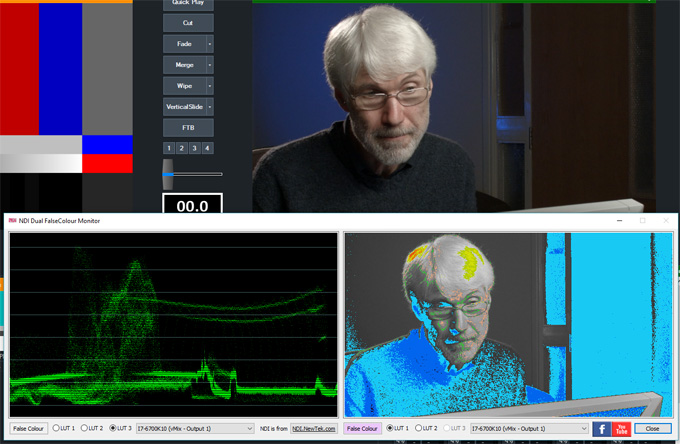Select LUT 1 for left monitor
This screenshot has width=680, height=444.
(64, 428)
